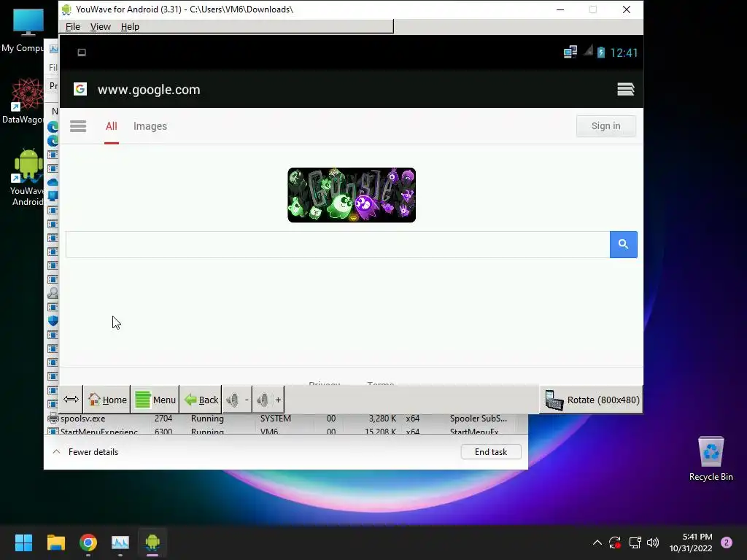
Task: Open the tray volume speaker icon
Action: tap(653, 542)
